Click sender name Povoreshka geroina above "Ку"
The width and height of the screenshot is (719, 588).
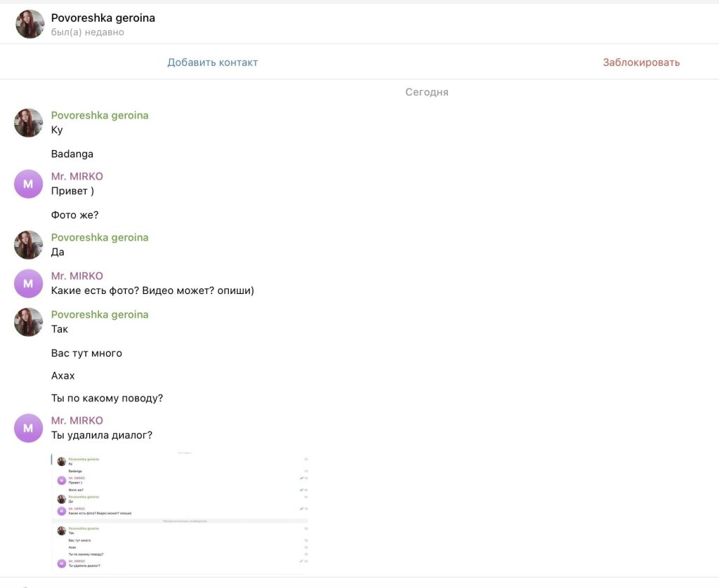[100, 115]
